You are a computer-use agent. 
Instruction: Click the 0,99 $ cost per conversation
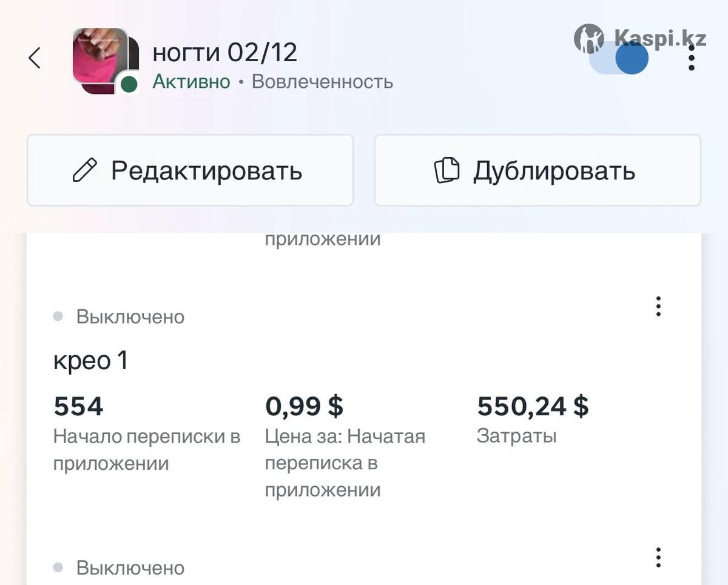point(305,406)
